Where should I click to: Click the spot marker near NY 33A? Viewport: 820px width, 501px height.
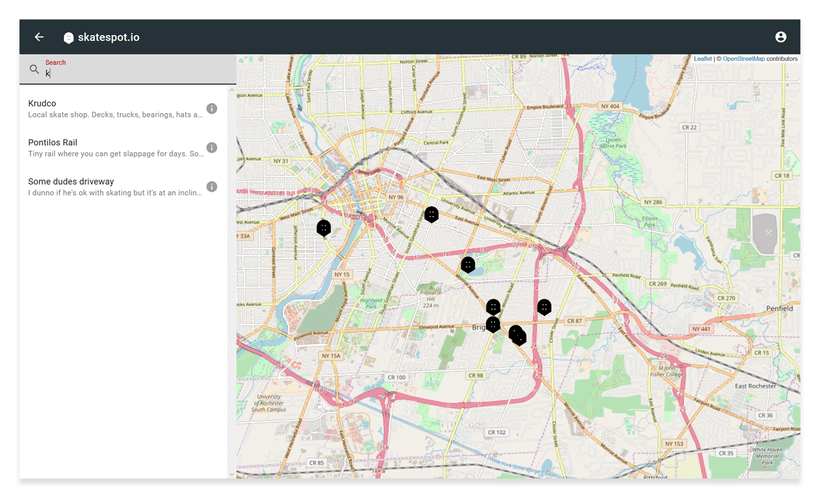(324, 228)
